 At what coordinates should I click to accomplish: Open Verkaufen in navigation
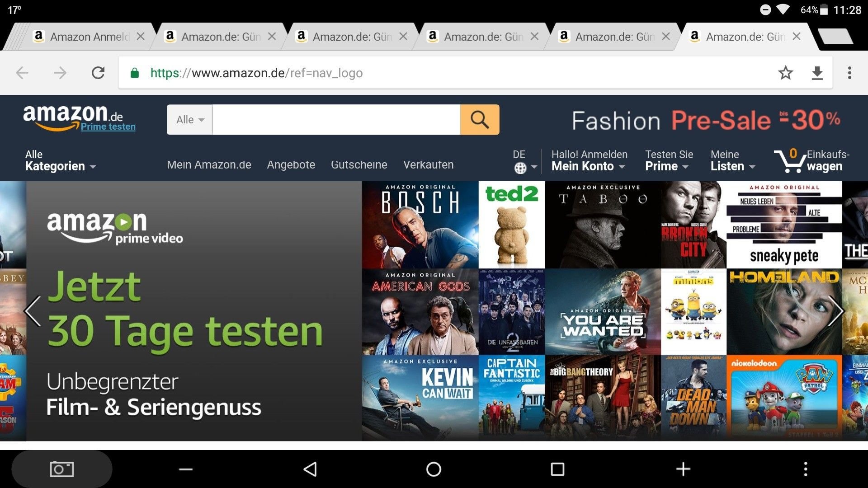click(428, 165)
